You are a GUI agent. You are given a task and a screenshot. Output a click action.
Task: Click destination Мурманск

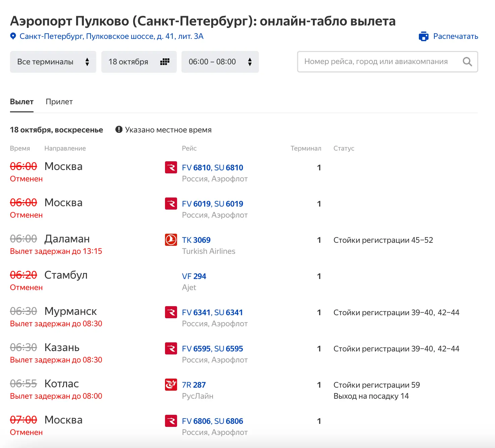coord(71,311)
